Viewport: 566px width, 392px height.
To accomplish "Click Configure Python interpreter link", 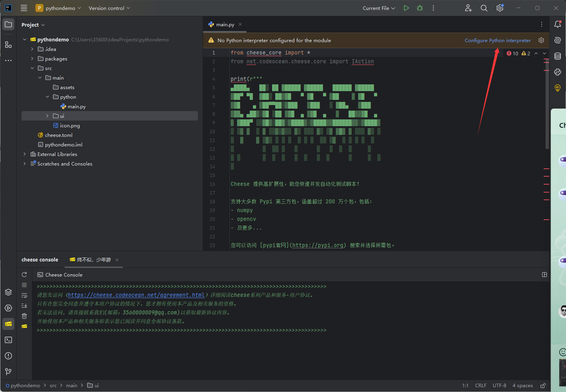I will tap(498, 40).
